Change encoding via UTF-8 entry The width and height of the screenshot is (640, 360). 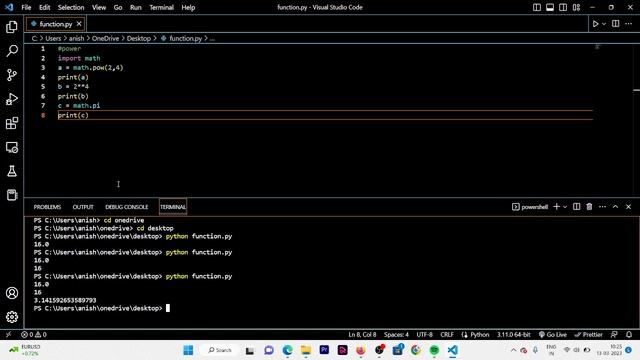pos(424,334)
